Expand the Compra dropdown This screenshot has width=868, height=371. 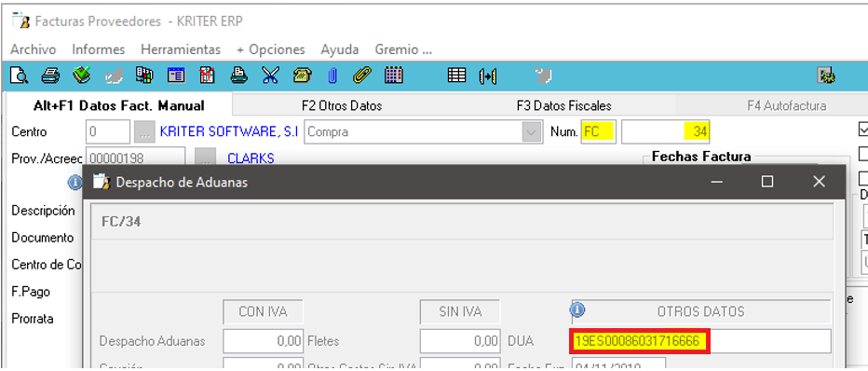[x=532, y=132]
